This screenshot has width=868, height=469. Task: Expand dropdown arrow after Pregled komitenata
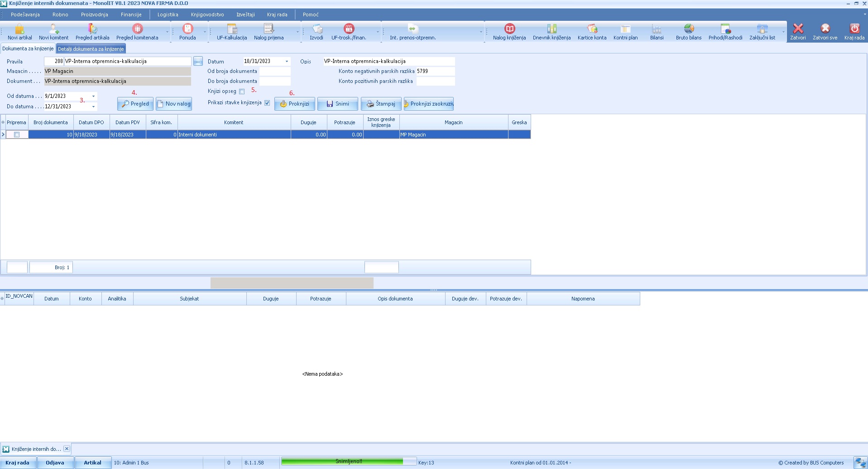point(167,32)
